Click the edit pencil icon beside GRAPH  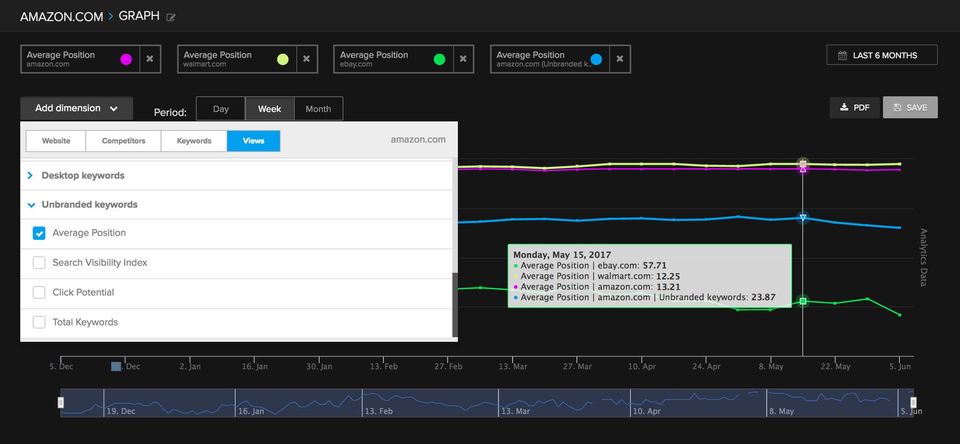tap(171, 18)
